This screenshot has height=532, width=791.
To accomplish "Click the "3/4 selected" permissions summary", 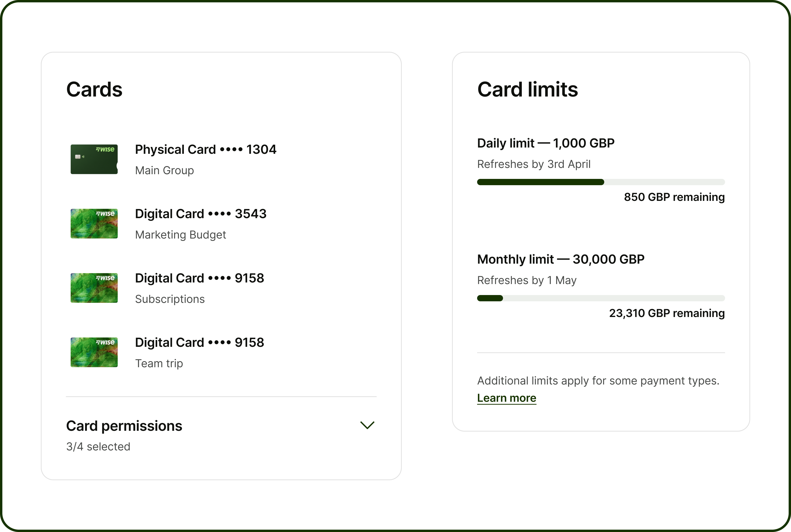I will [98, 446].
